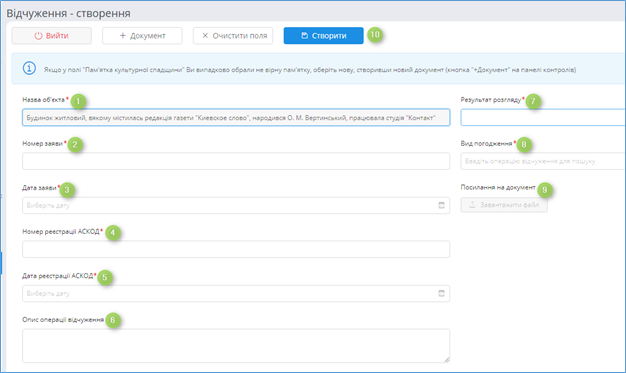626x373 pixels.
Task: Click the blue info icon in banner
Action: tap(29, 68)
